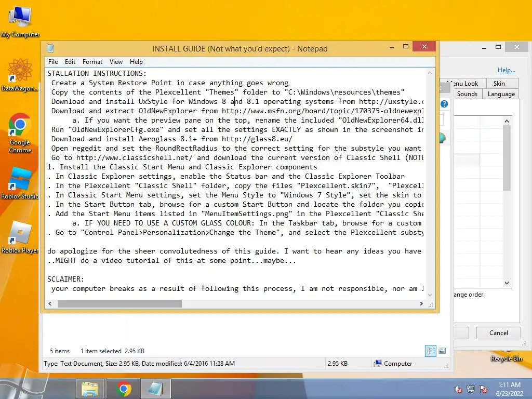Select the Google Chrome desktop shortcut
532x399 pixels.
click(x=20, y=134)
